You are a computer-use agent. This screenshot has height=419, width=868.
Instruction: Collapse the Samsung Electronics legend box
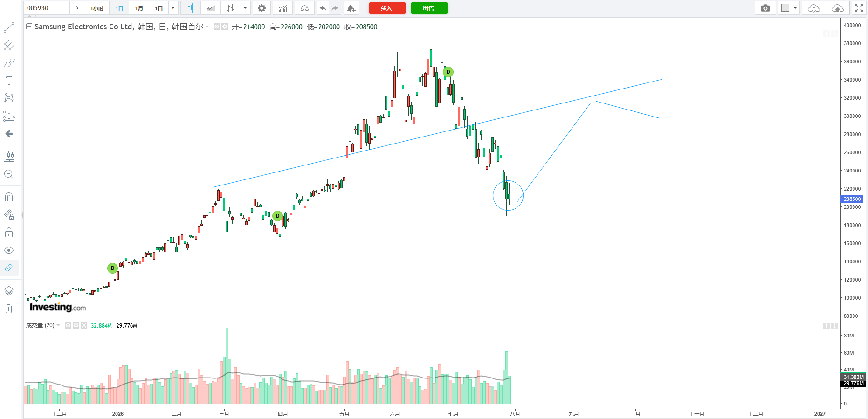pyautogui.click(x=29, y=27)
